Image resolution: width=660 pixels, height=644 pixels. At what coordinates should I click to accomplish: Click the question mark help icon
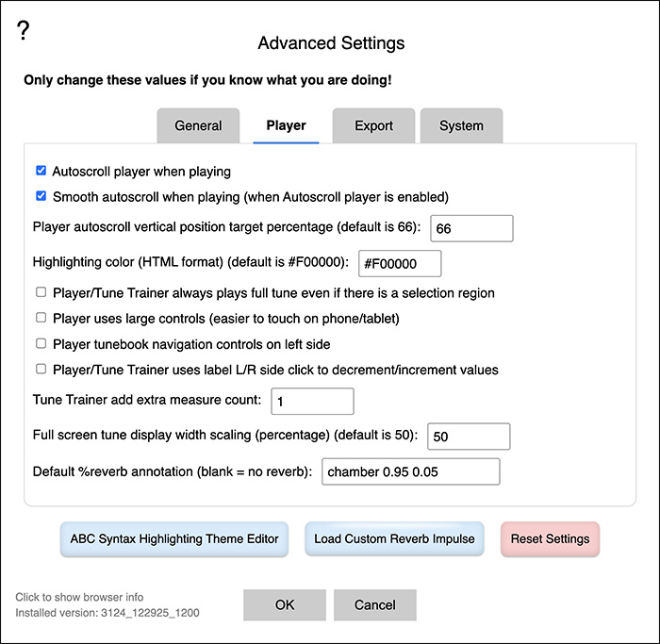(x=24, y=30)
